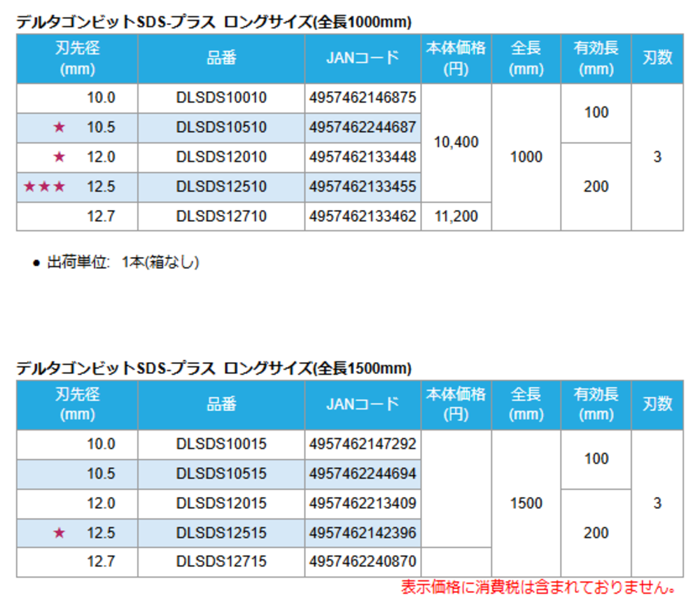Click the red tax notice text
The height and width of the screenshot is (600, 700).
pos(540,587)
